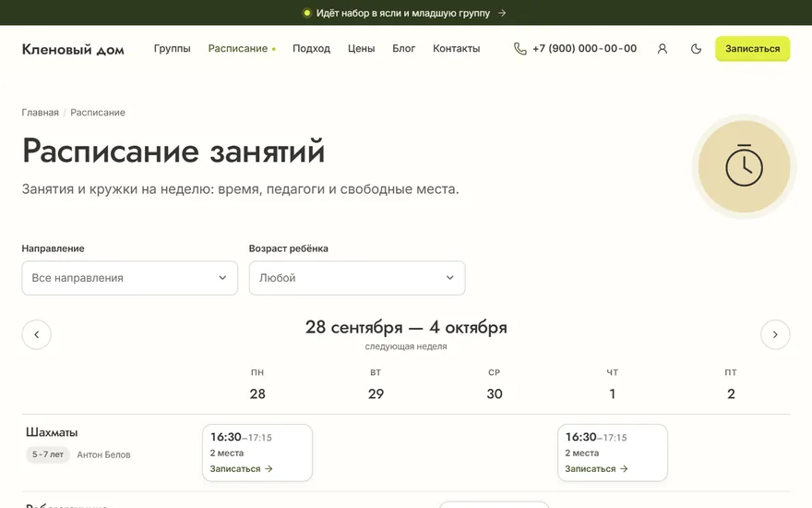Go to previous week arrow
This screenshot has width=812, height=508.
coord(36,334)
